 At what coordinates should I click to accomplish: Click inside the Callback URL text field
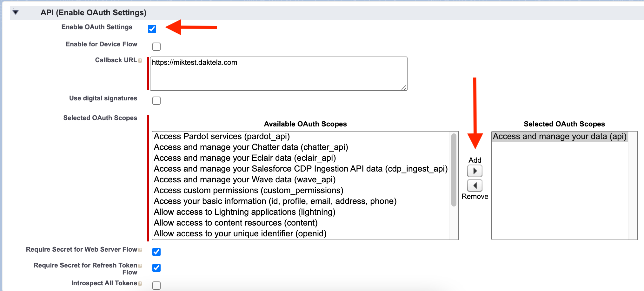click(x=278, y=73)
